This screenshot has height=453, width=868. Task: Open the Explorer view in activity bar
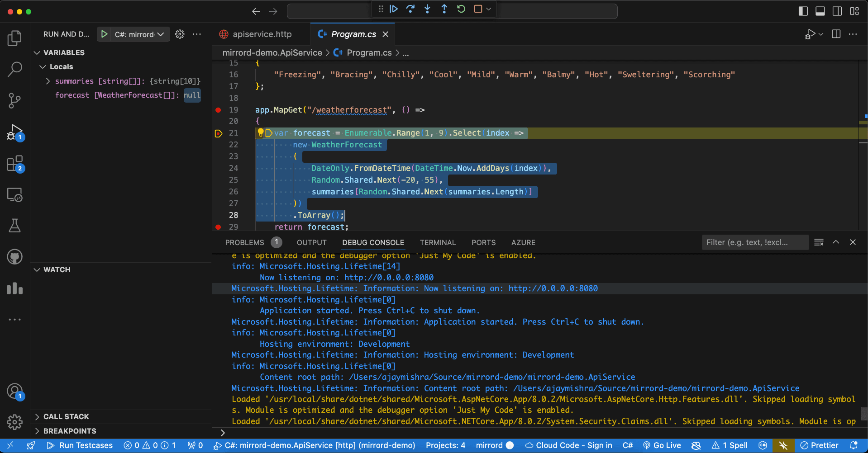coord(14,38)
